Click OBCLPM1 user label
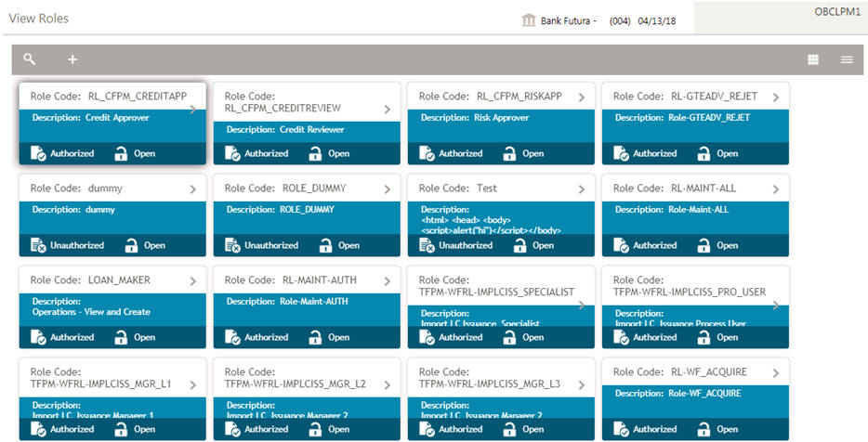This screenshot has height=442, width=868. click(837, 12)
